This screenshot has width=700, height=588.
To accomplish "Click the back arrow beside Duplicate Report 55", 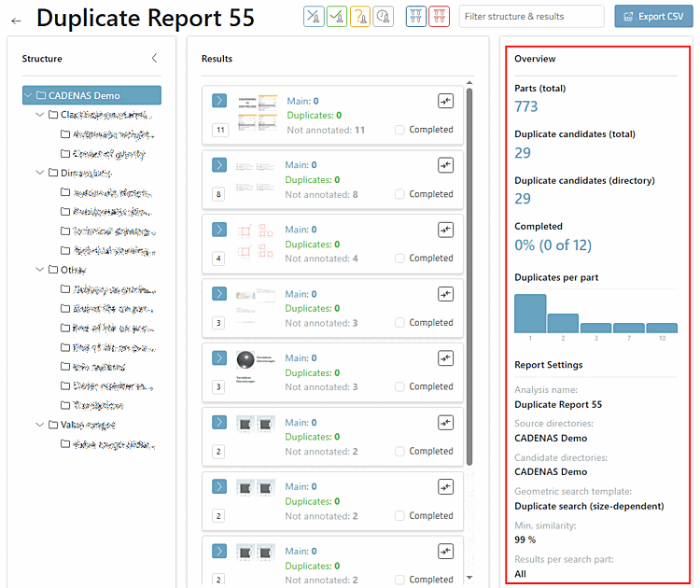I will pos(16,21).
